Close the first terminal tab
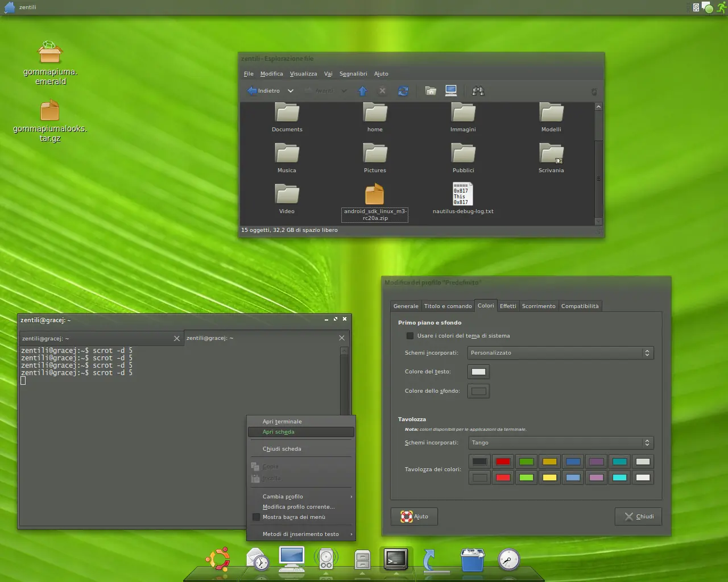Viewport: 728px width, 582px height. [177, 339]
